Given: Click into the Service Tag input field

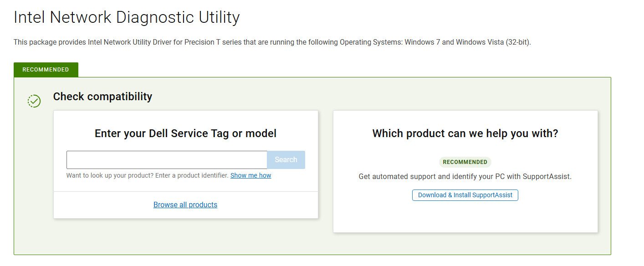Looking at the screenshot, I should [x=167, y=160].
